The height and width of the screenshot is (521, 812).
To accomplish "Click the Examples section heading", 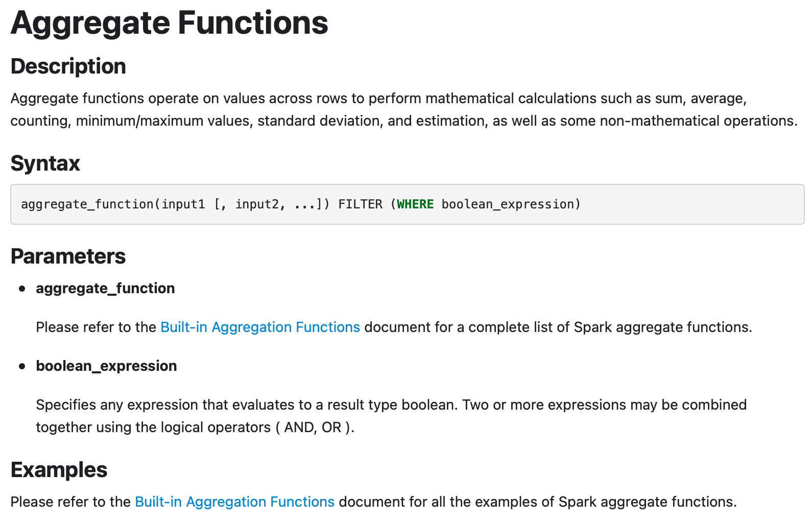I will (59, 470).
